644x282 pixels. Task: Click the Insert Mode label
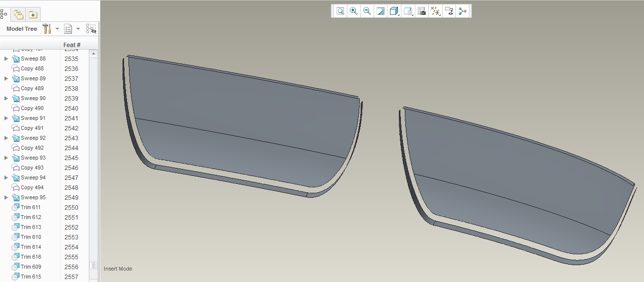[x=118, y=269]
